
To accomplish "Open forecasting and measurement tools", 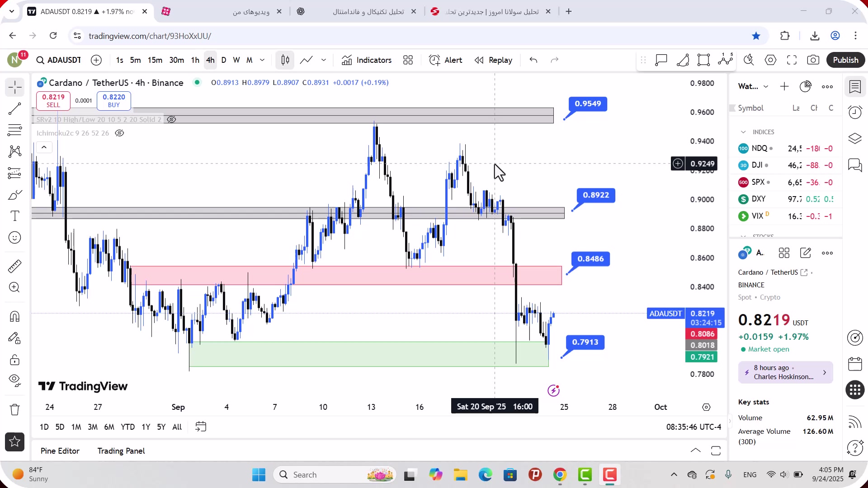I will pyautogui.click(x=14, y=173).
